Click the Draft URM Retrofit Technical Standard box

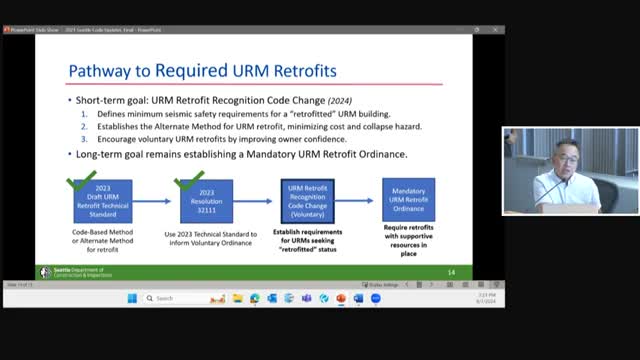(x=103, y=201)
